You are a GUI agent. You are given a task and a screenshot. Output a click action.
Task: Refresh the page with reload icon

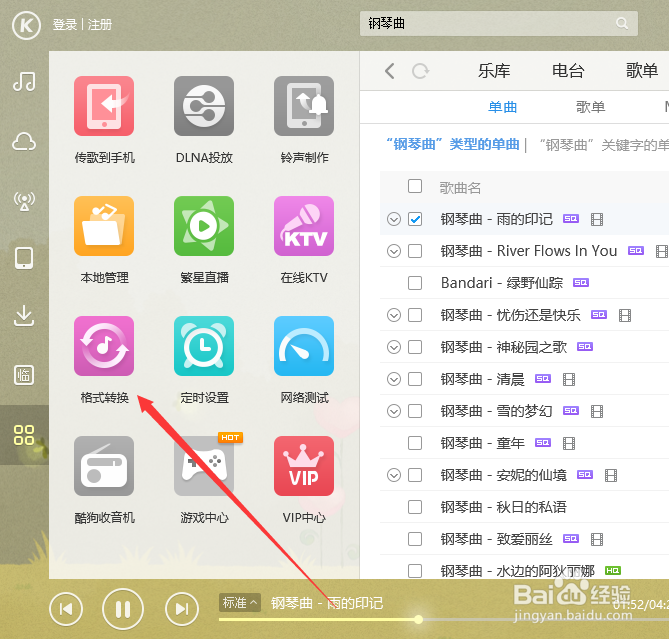420,71
